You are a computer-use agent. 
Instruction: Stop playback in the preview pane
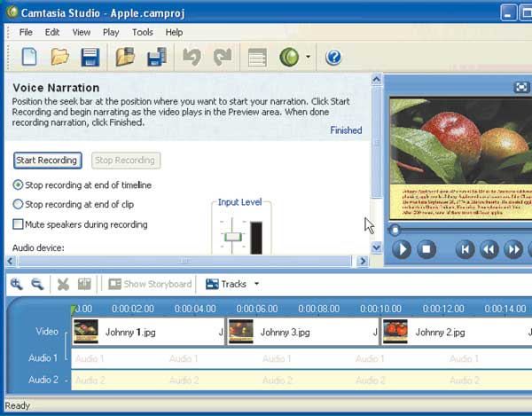(426, 249)
